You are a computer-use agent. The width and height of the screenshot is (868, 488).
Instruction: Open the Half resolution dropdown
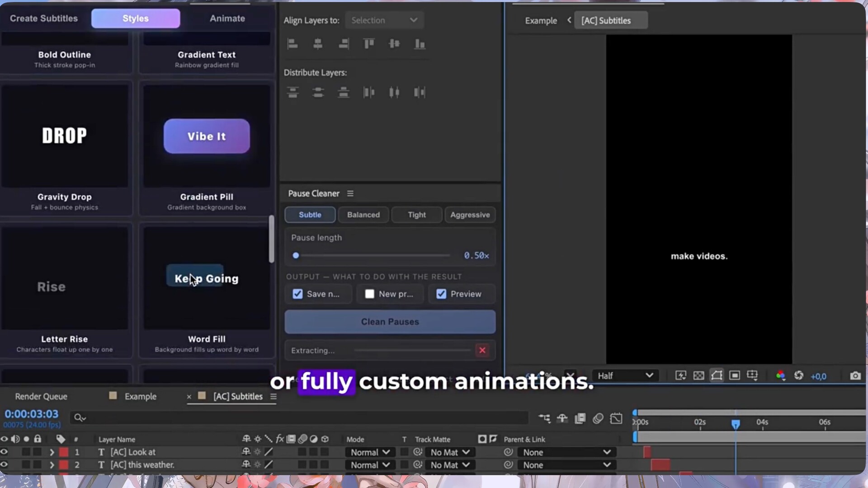625,376
